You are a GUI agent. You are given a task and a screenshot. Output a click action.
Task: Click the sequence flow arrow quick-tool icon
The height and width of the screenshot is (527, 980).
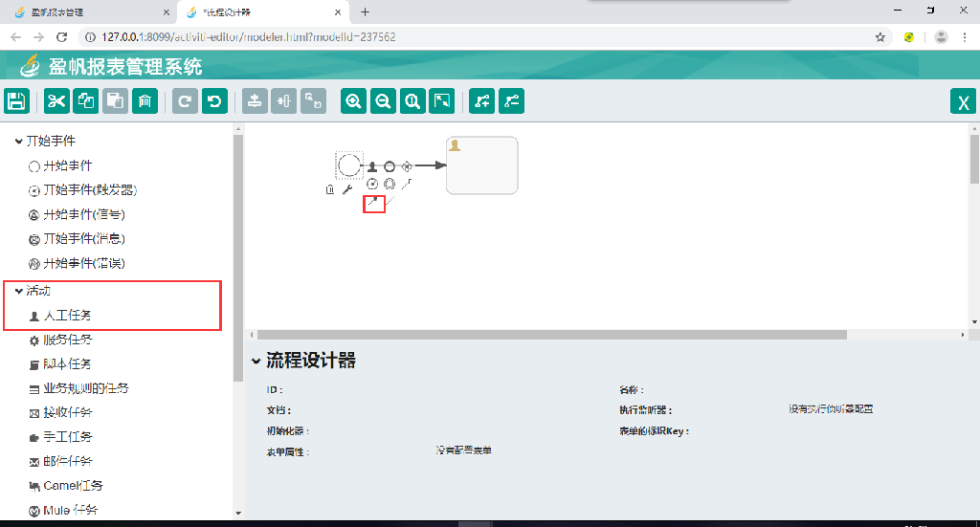[374, 203]
